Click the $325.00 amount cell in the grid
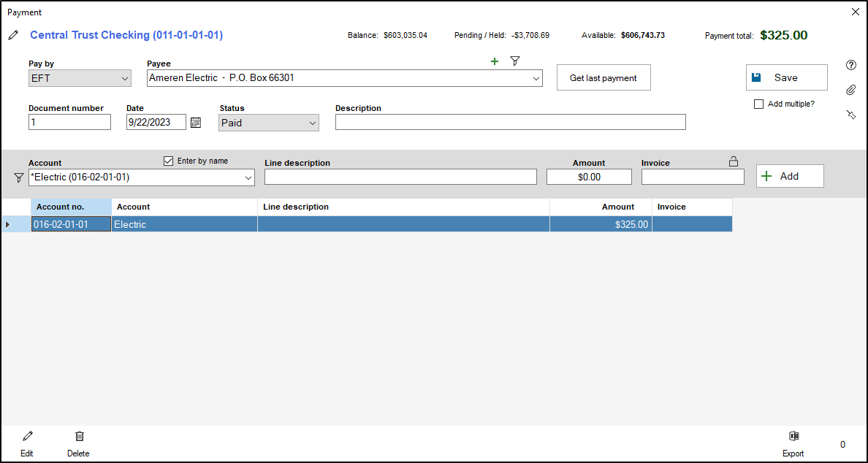This screenshot has width=868, height=463. click(601, 224)
